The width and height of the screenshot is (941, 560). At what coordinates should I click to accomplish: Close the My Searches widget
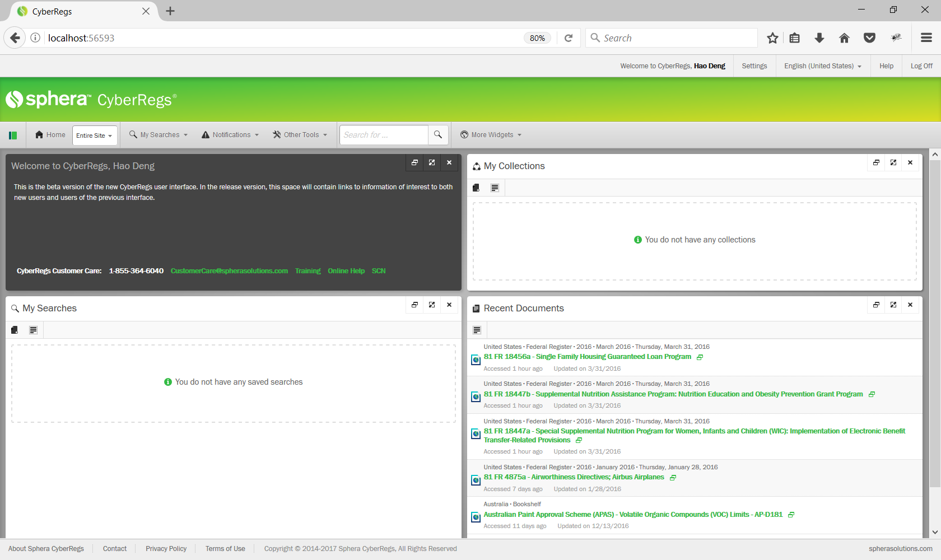[449, 305]
